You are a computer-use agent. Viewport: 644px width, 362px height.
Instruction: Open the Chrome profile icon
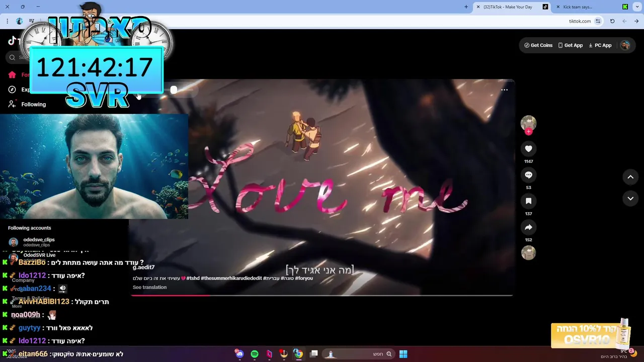19,21
